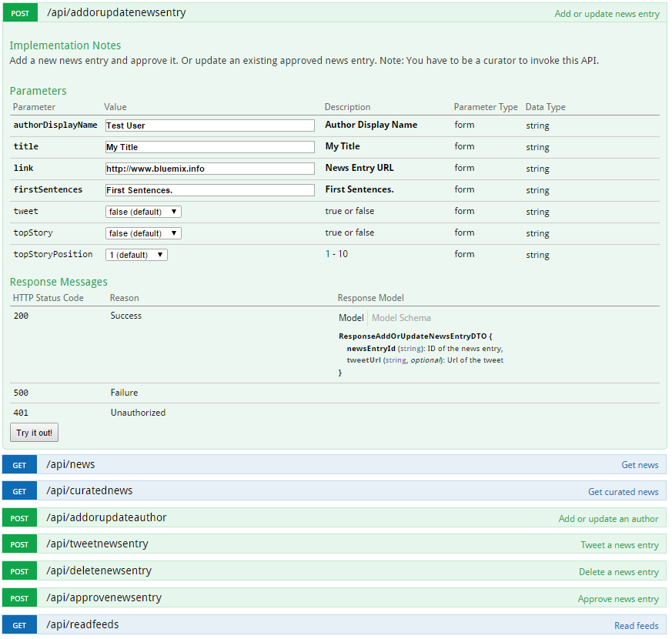Focus the title input with My Title
Image resolution: width=672 pixels, height=639 pixels.
[210, 147]
